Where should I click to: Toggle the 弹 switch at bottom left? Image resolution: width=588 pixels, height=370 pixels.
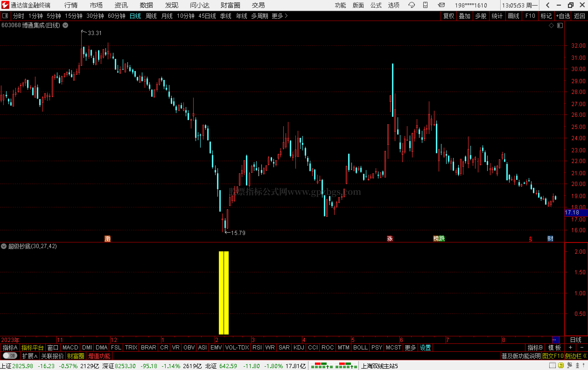[x=10, y=356]
